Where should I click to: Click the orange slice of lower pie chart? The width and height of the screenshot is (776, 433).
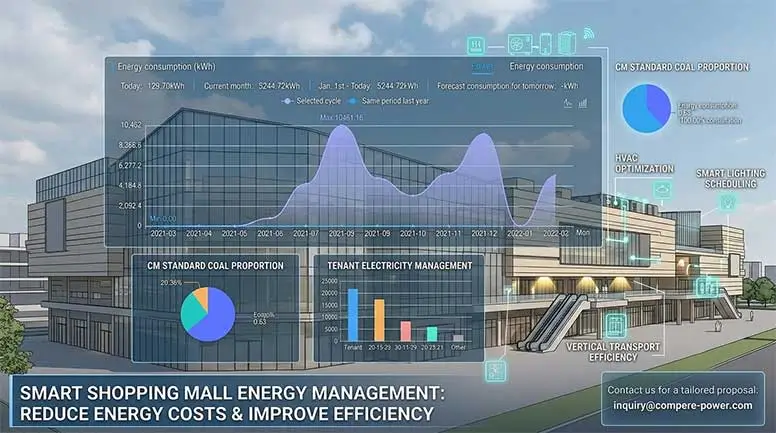tap(202, 296)
